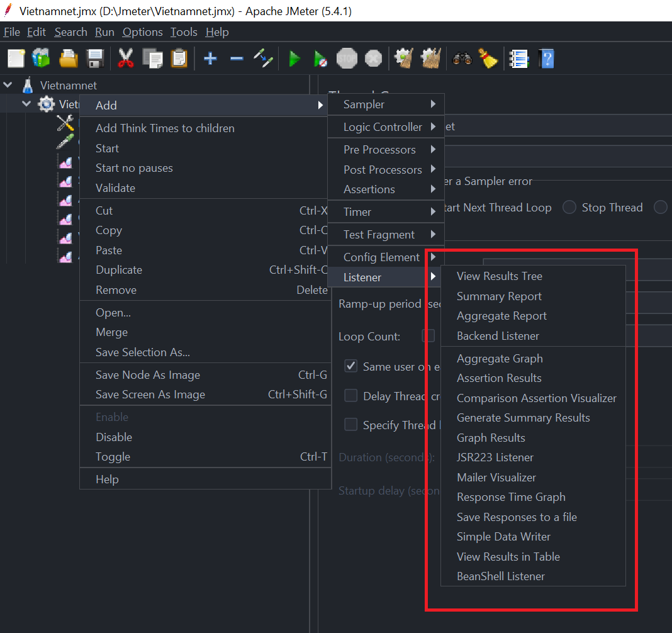The image size is (672, 633).
Task: Click the Reset Search broom icon
Action: [x=488, y=59]
